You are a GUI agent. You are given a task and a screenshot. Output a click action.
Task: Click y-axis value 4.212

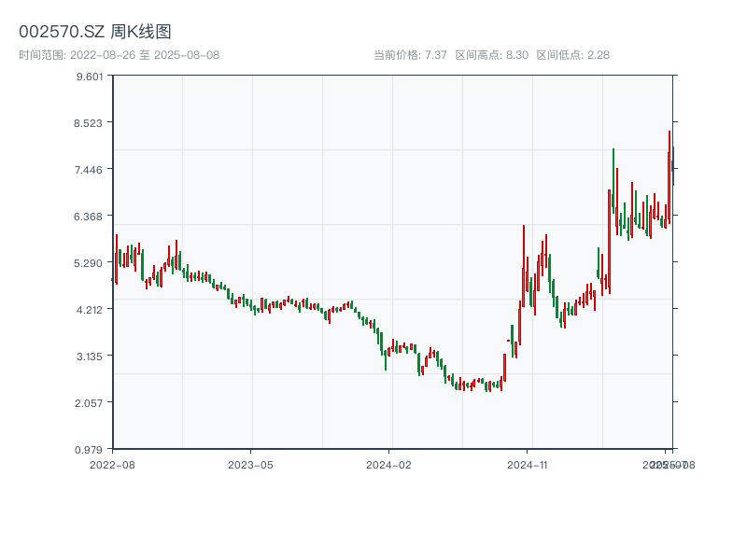click(89, 310)
